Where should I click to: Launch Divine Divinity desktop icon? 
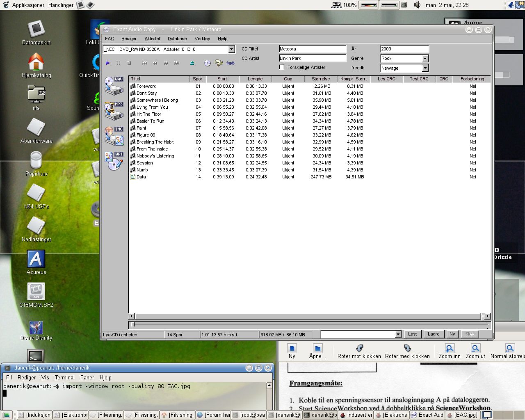(36, 331)
